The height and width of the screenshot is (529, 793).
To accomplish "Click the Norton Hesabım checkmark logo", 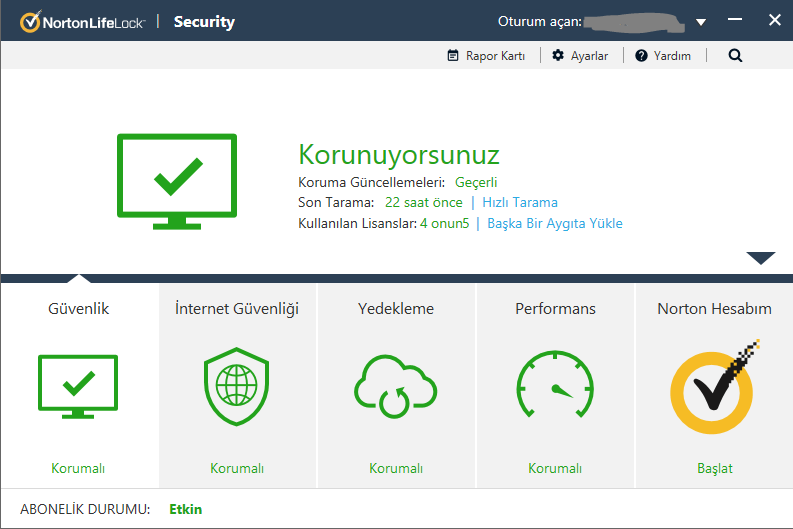I will [x=714, y=387].
